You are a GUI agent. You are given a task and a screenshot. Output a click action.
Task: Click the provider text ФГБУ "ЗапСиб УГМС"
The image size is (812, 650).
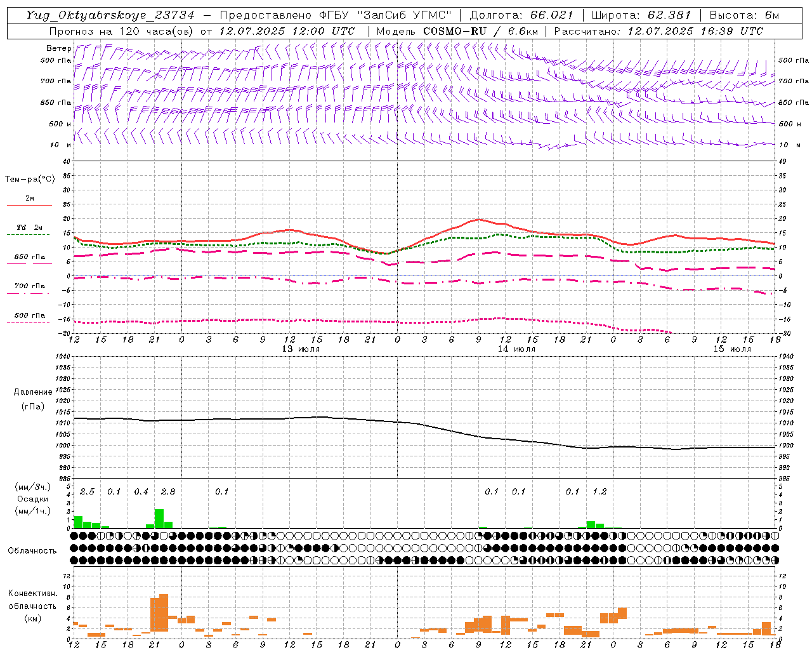(x=387, y=15)
